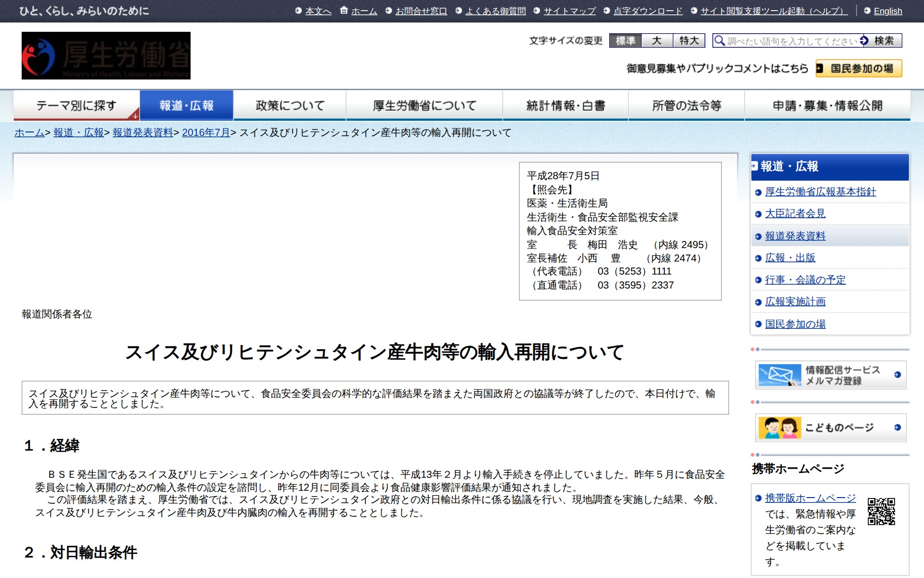Image resolution: width=924 pixels, height=578 pixels.
Task: Open the 政策について navigation menu
Action: [290, 105]
